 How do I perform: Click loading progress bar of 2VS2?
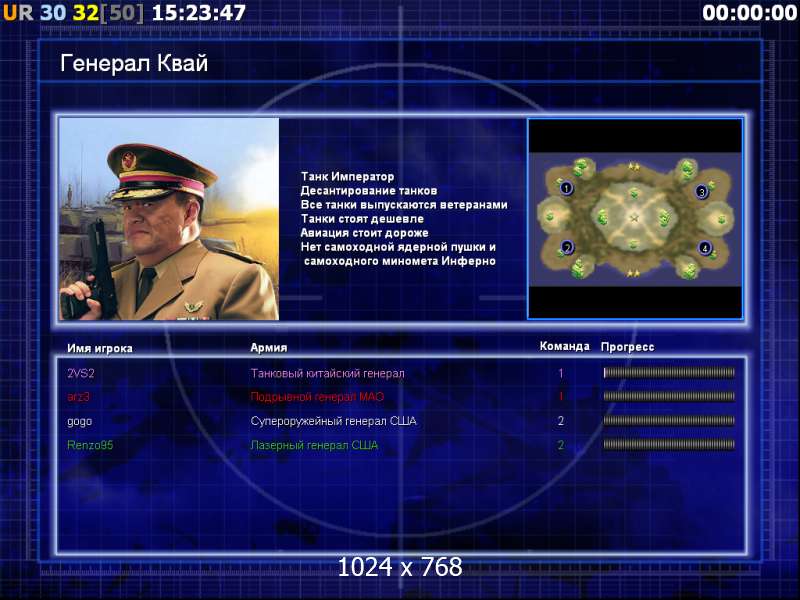click(x=669, y=373)
